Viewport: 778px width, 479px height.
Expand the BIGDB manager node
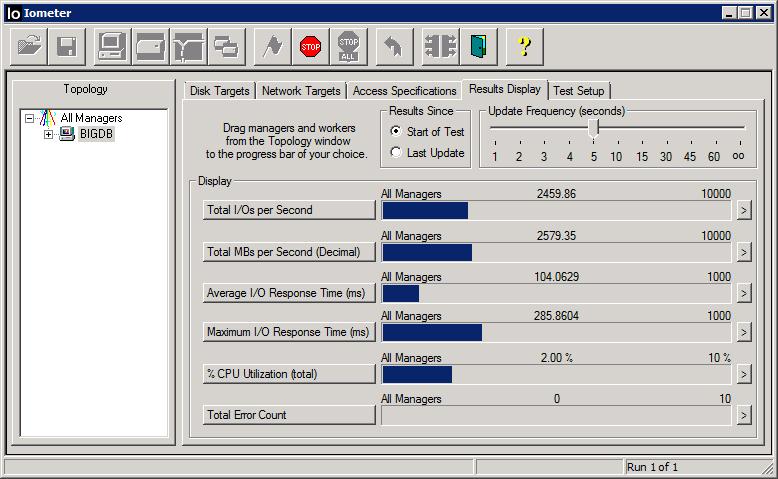[48, 134]
